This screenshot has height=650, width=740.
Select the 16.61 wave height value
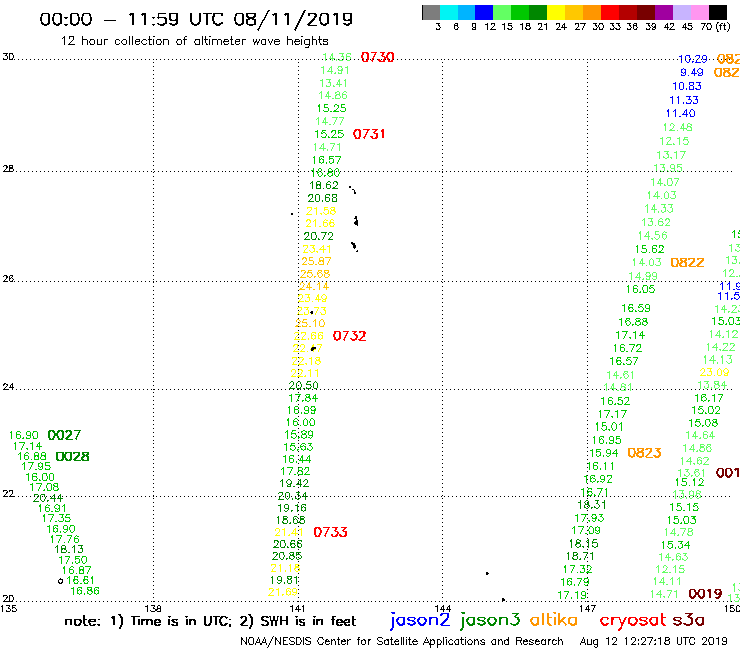pyautogui.click(x=80, y=581)
